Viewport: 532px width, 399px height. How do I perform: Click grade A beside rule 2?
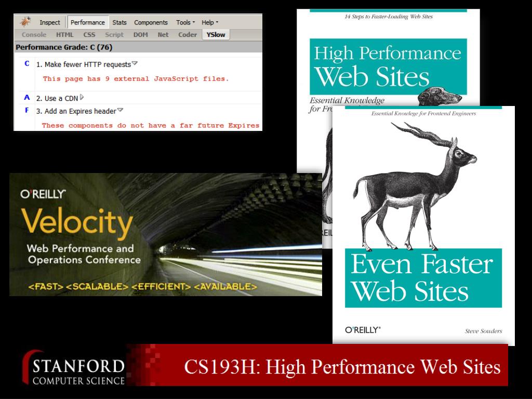pos(27,97)
